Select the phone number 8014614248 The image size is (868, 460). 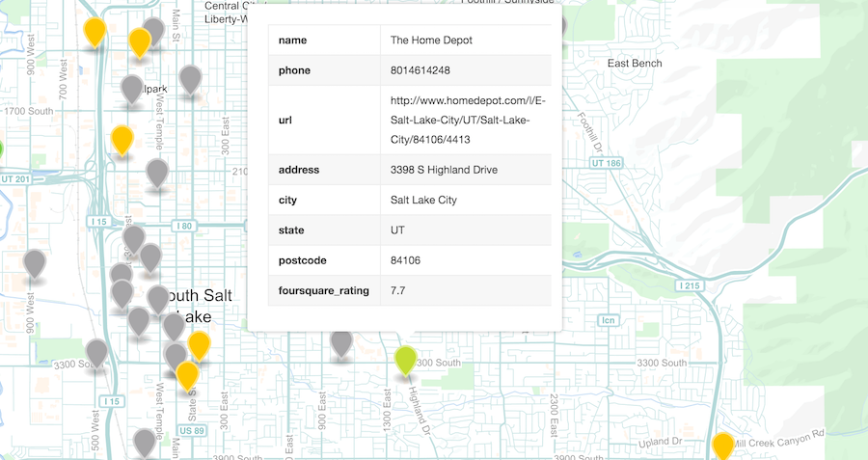tap(420, 70)
